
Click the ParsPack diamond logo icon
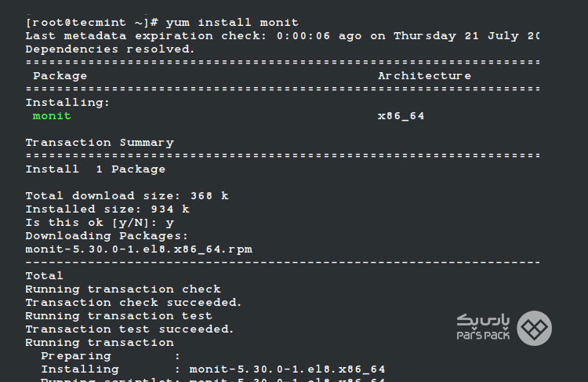[x=534, y=328]
